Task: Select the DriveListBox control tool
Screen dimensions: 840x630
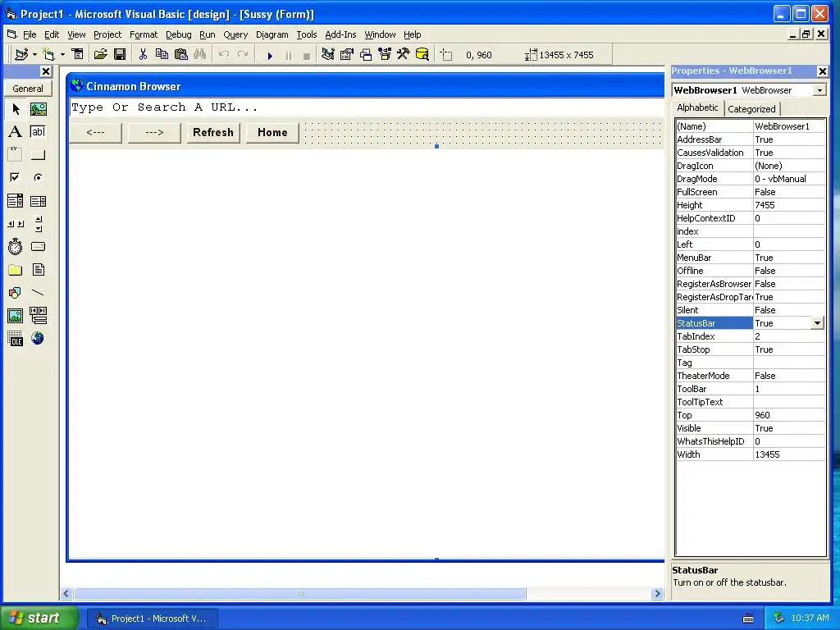Action: [x=38, y=246]
